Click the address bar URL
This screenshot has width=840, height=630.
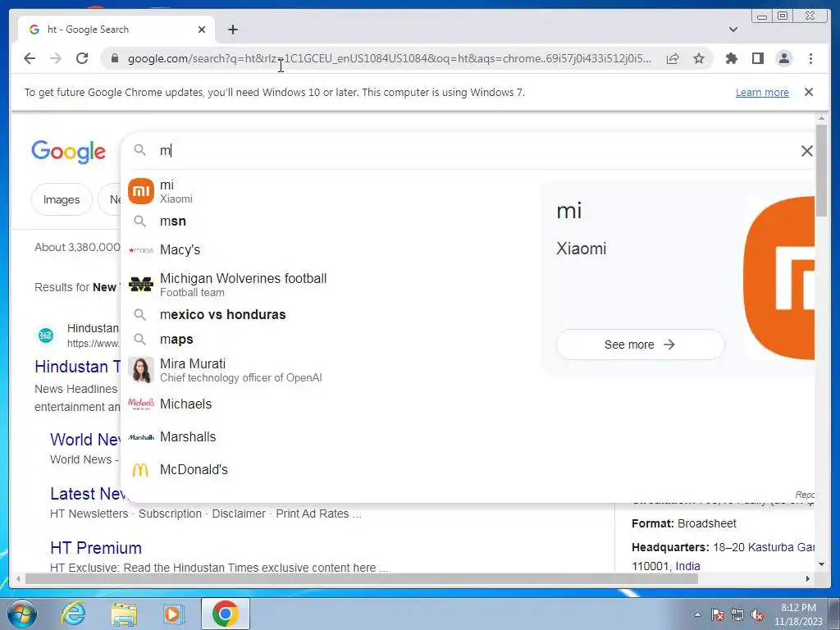tap(390, 58)
